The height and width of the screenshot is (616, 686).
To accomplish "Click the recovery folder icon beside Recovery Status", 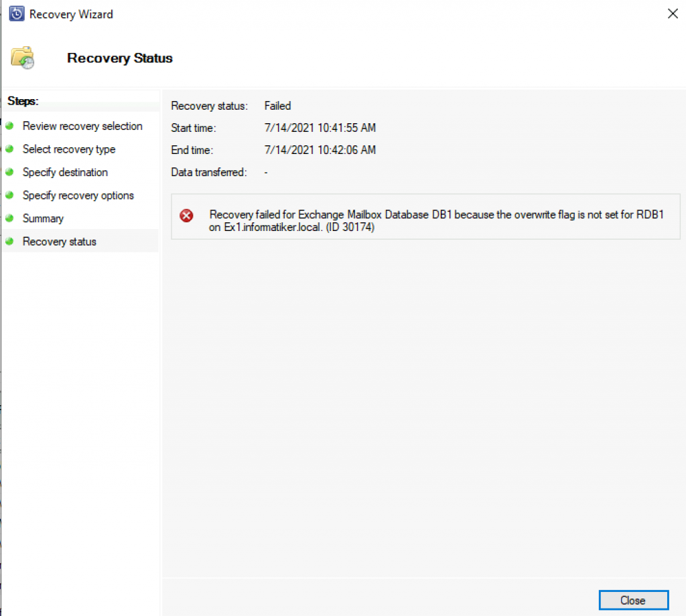I will (x=23, y=58).
